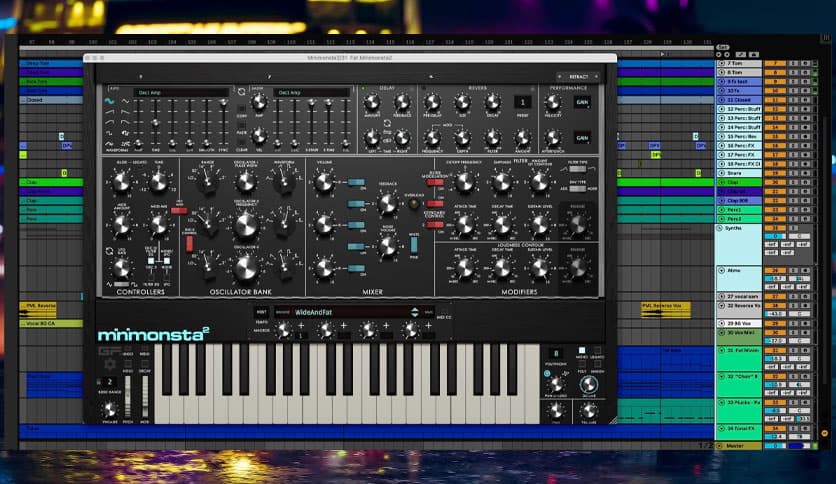Click the teal Volume knob right of keyboard
The height and width of the screenshot is (484, 836).
[x=589, y=384]
